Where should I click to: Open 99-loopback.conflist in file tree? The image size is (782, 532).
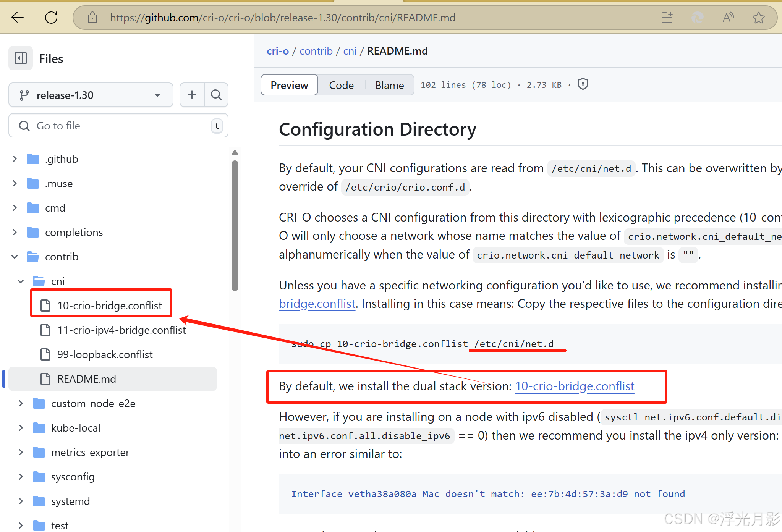point(105,354)
